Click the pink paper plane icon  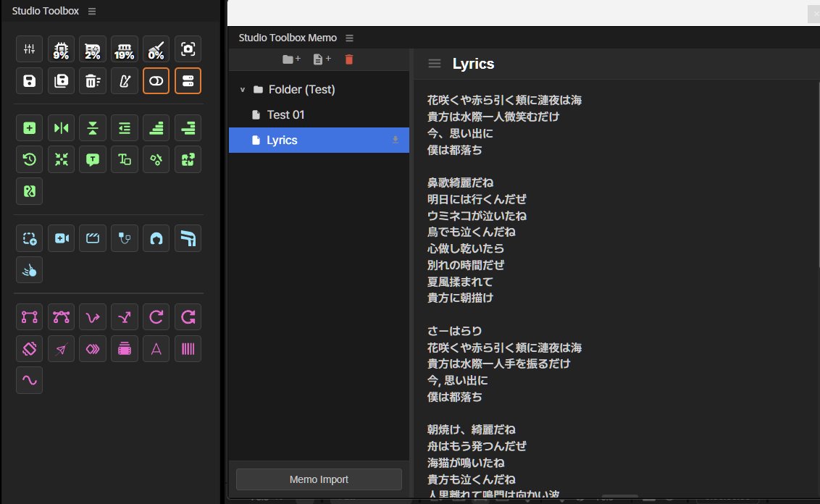click(61, 349)
